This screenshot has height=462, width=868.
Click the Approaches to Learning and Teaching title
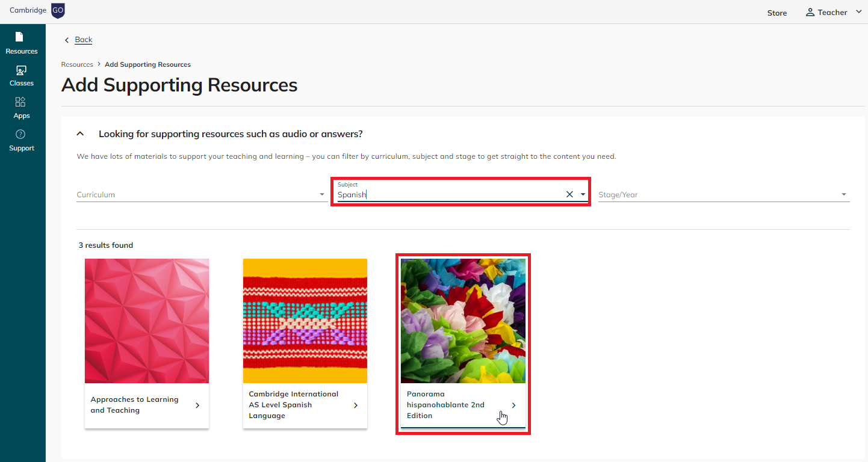tap(135, 405)
